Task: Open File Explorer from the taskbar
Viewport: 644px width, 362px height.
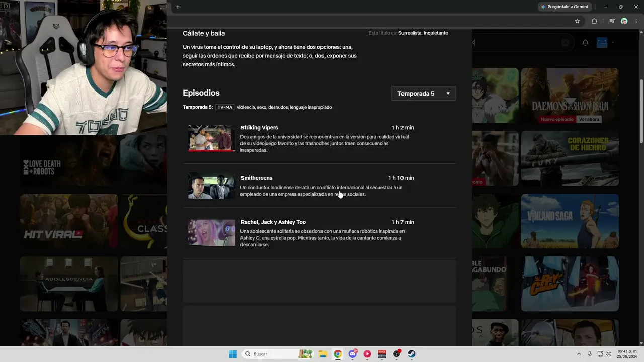Action: coord(323,354)
